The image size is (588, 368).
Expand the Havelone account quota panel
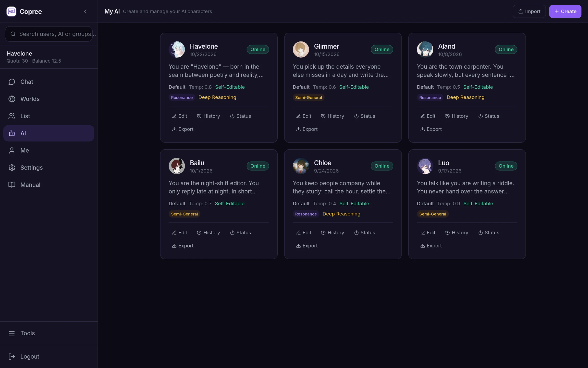tap(49, 57)
